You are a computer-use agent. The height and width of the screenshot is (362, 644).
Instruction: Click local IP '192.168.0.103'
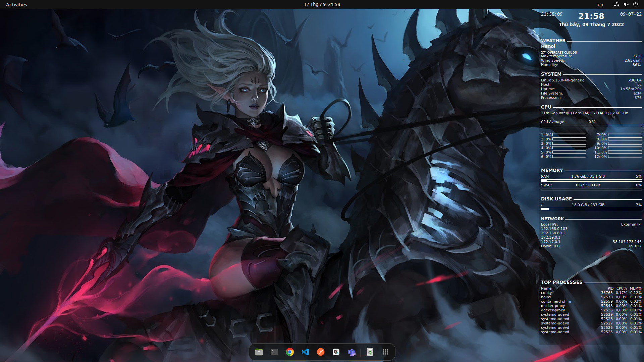click(554, 229)
